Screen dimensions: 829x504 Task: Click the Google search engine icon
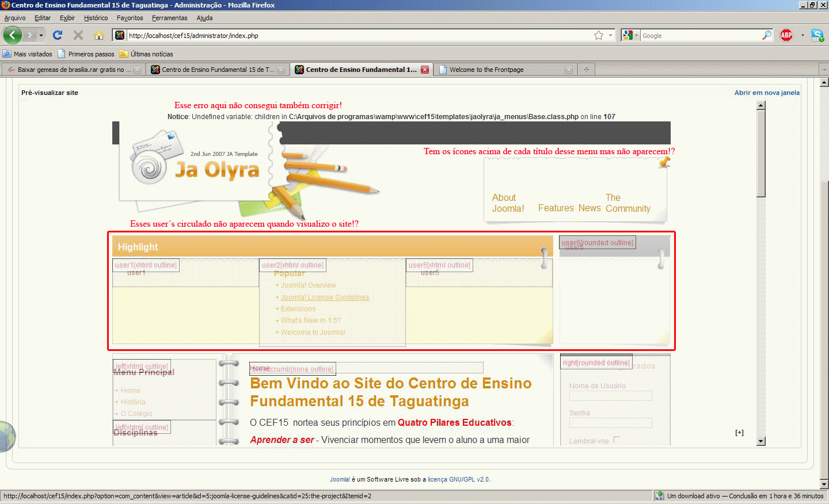point(628,35)
